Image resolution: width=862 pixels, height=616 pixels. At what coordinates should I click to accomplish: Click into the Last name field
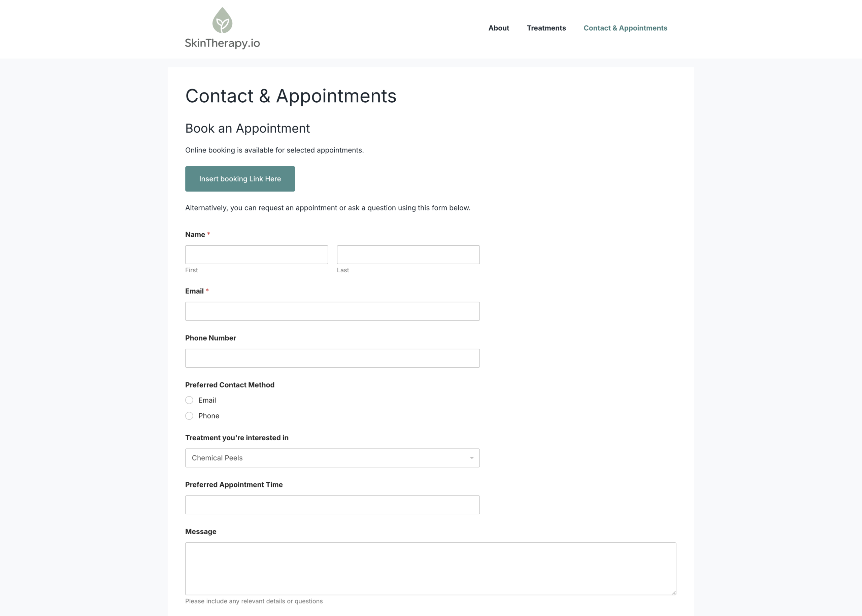click(408, 254)
